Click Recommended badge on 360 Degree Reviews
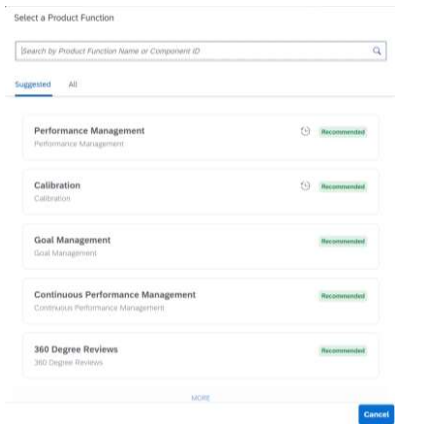This screenshot has height=443, width=437. click(343, 351)
